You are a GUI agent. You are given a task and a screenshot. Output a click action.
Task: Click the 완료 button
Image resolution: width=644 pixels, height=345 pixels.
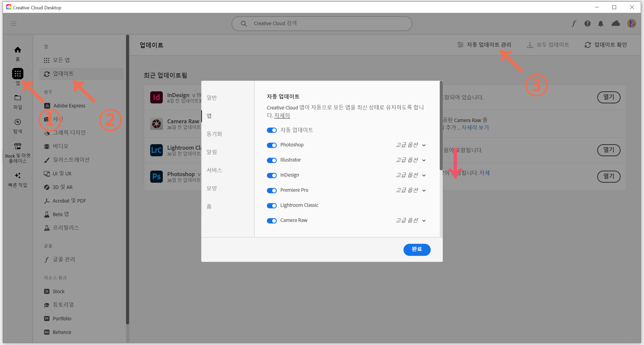(417, 249)
